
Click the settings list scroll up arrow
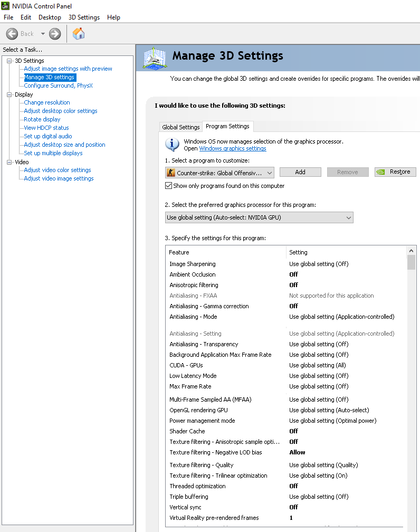[x=411, y=251]
